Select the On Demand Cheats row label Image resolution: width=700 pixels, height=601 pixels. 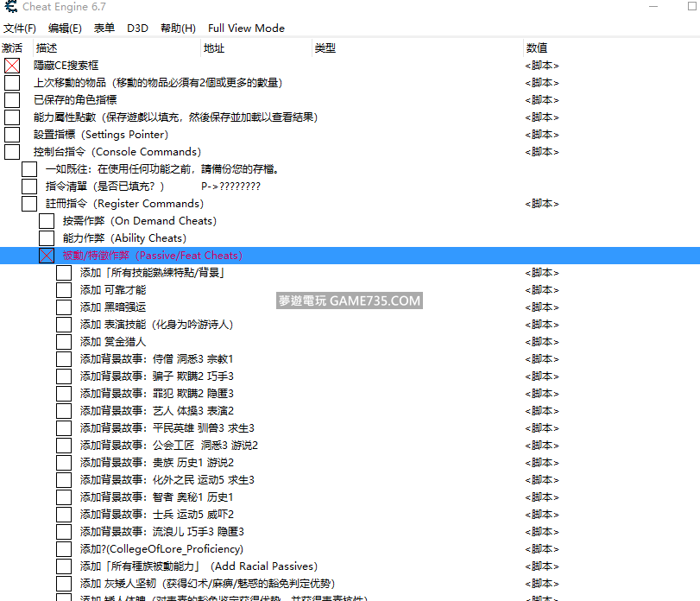click(x=140, y=221)
